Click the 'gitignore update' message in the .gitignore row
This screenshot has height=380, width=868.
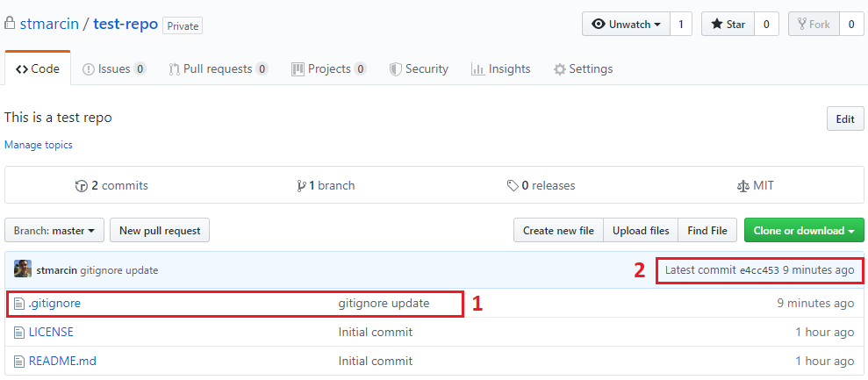click(x=384, y=303)
